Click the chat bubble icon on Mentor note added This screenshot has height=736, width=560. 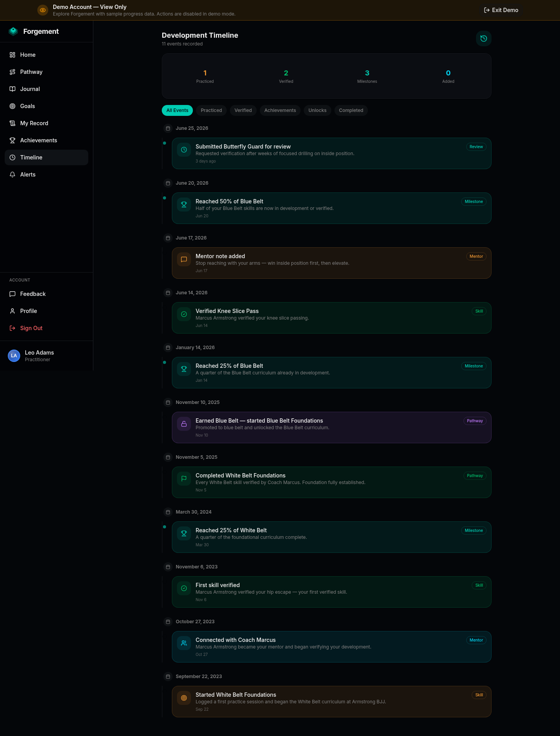coord(184,259)
